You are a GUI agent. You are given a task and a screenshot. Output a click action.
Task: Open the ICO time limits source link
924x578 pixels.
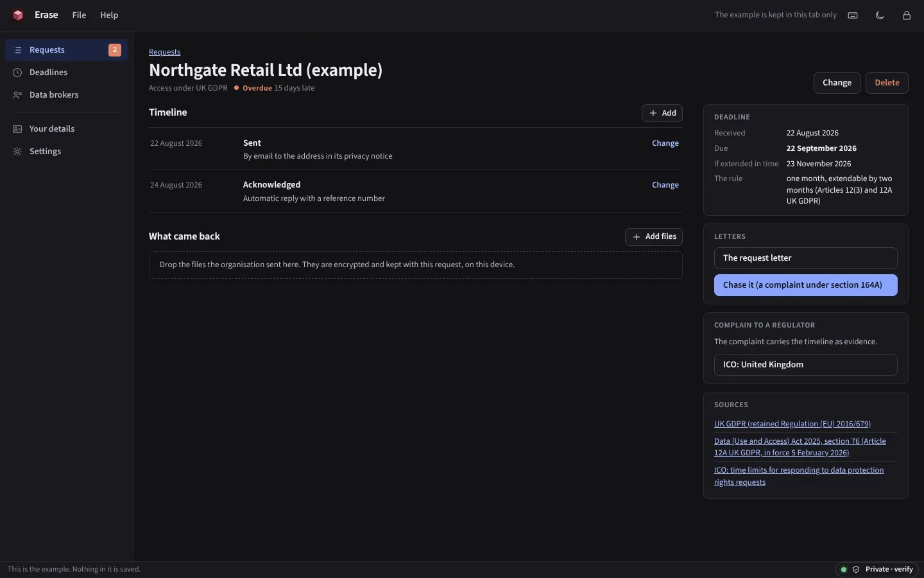click(799, 477)
